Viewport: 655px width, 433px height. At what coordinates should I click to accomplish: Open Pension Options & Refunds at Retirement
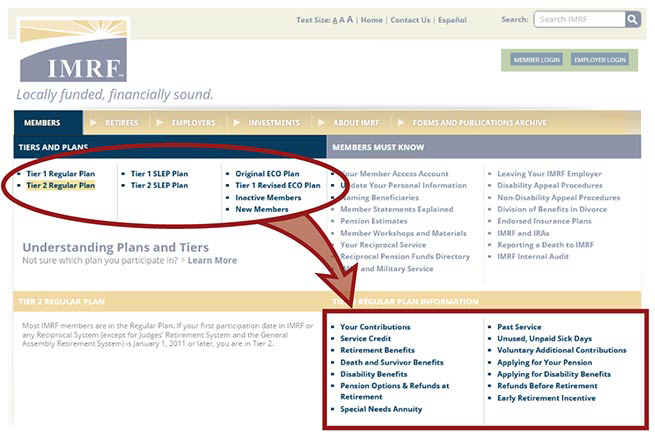[394, 392]
